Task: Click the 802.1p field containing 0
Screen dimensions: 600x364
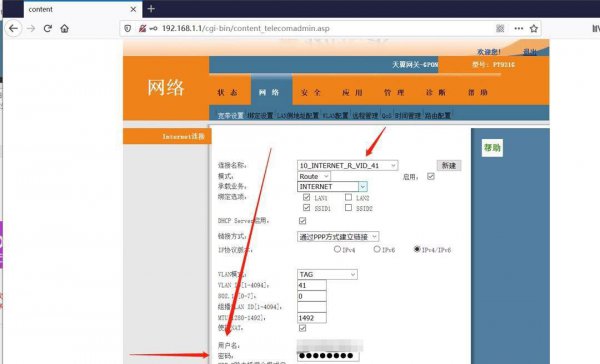Action: [312, 296]
